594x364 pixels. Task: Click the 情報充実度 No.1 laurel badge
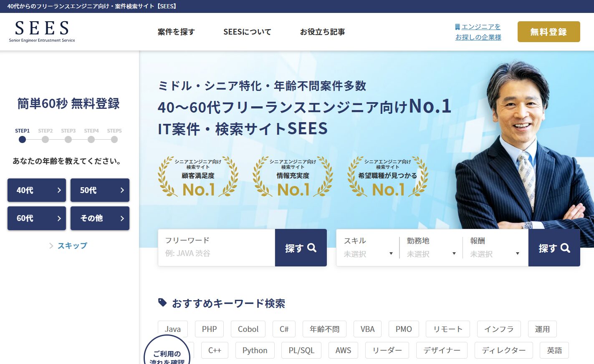293,177
